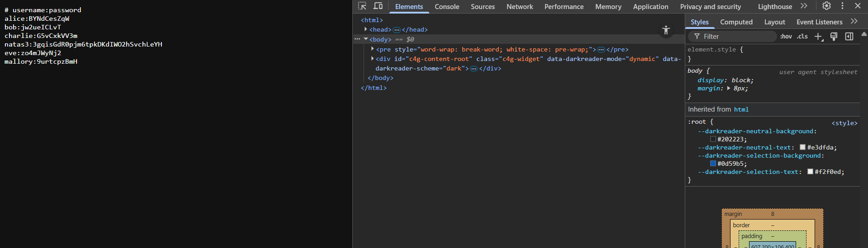Expand the head element node

pyautogui.click(x=366, y=29)
